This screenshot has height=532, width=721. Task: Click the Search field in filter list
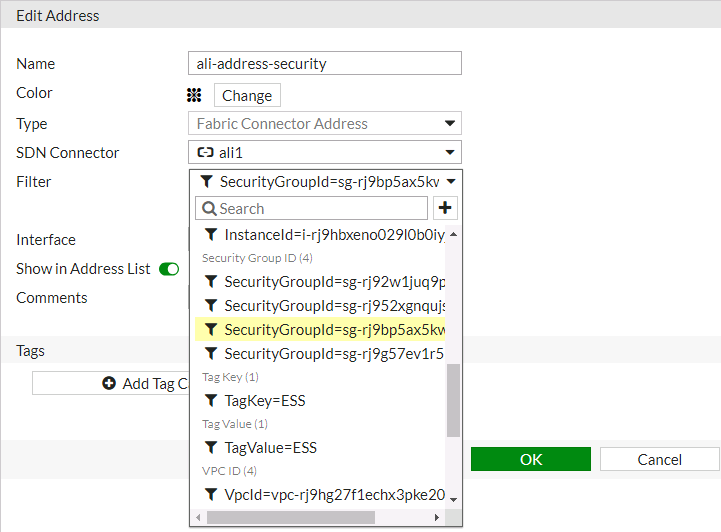[x=312, y=208]
